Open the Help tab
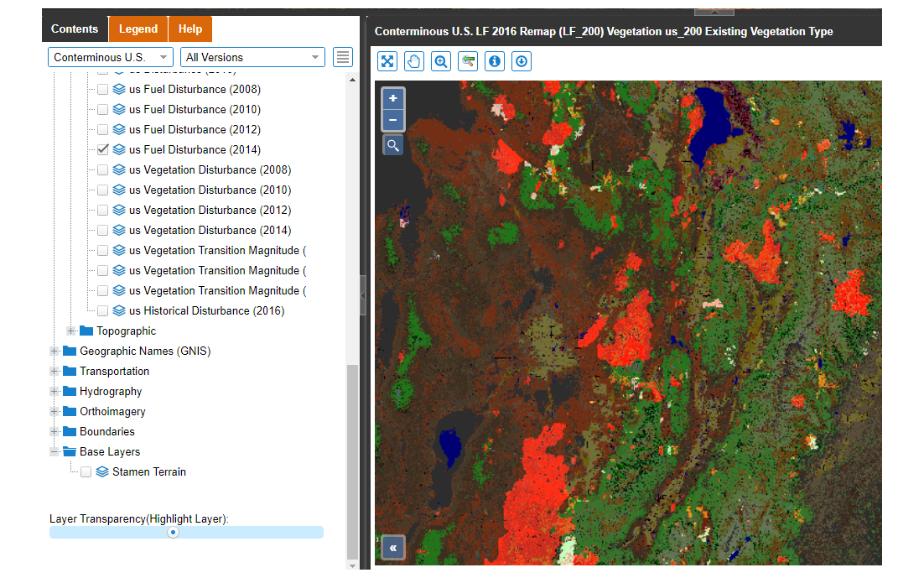This screenshot has height=578, width=924. point(189,29)
